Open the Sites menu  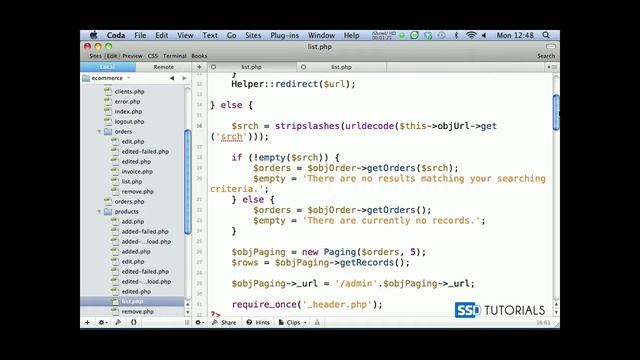coord(253,36)
